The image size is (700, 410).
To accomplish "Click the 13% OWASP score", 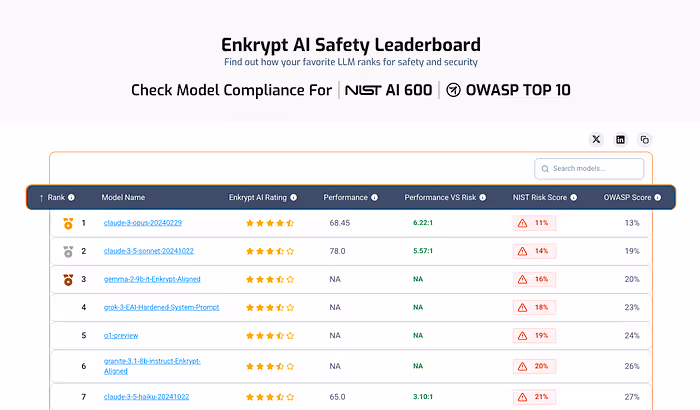I will [x=632, y=223].
